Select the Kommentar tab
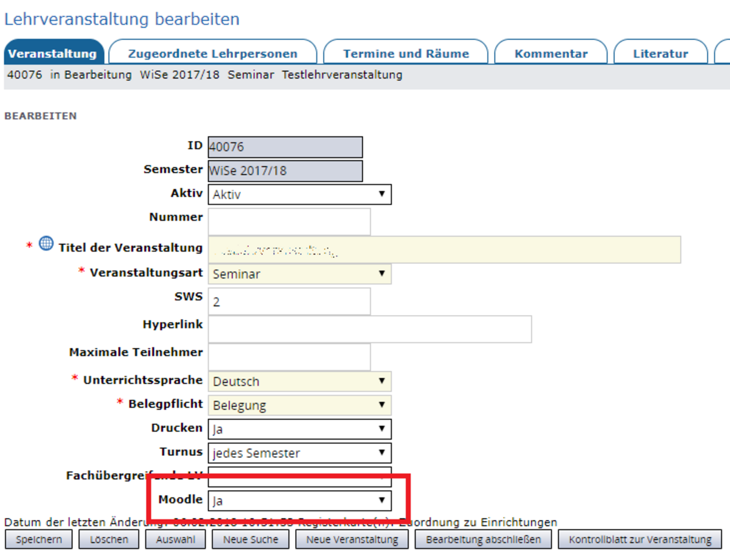 [551, 54]
